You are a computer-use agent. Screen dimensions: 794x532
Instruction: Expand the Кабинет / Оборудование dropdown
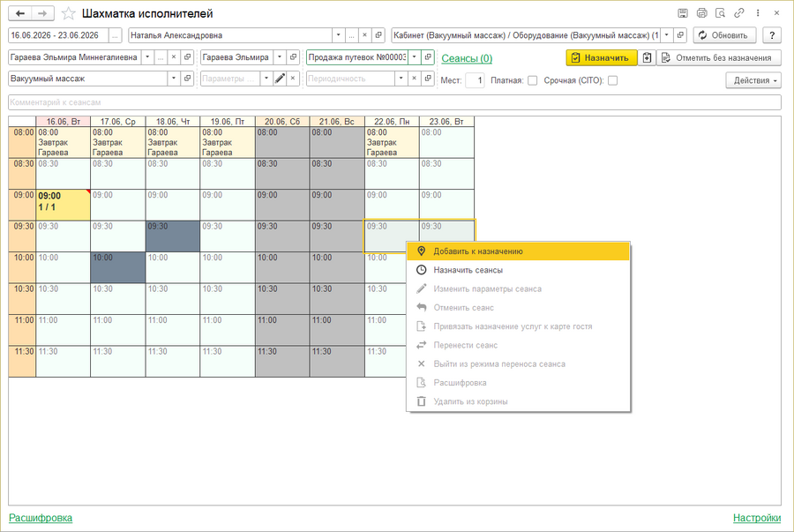(x=667, y=35)
